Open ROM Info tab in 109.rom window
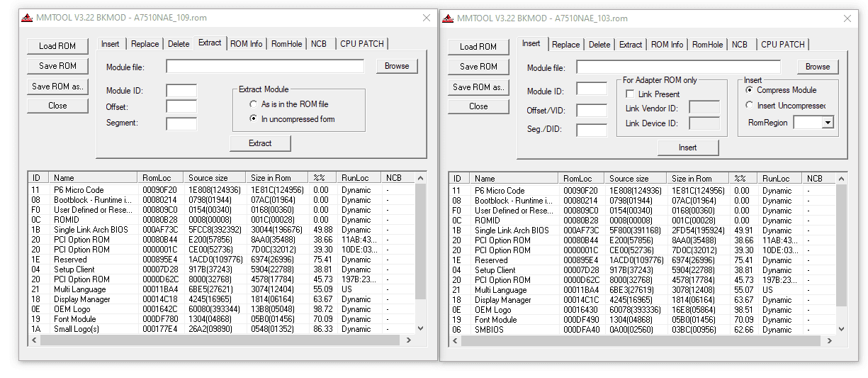868x378 pixels. coord(246,44)
